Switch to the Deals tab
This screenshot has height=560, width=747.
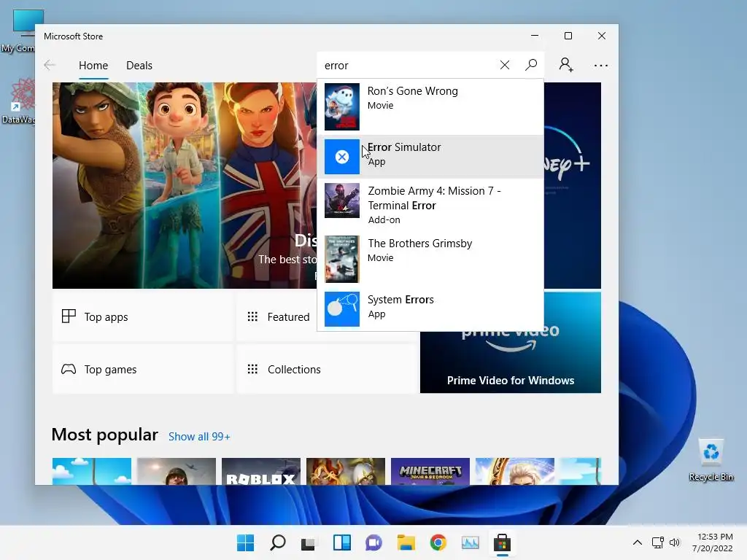click(x=139, y=66)
